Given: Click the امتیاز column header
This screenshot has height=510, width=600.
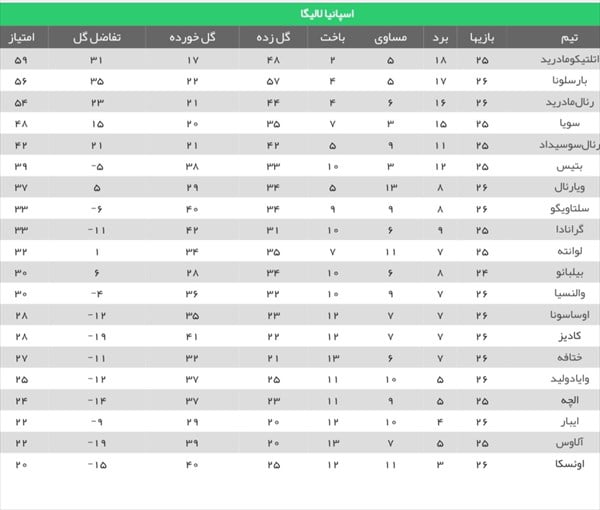Looking at the screenshot, I should [28, 38].
